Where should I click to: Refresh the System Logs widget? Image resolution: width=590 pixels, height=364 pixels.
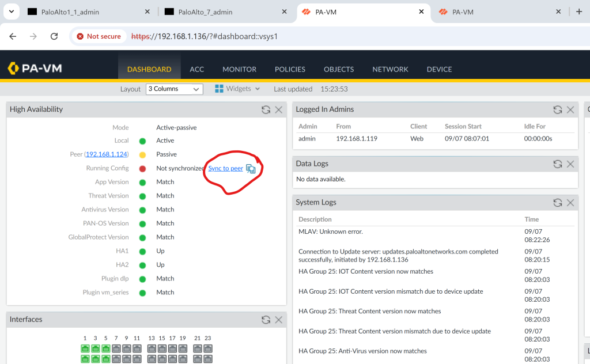click(x=558, y=203)
